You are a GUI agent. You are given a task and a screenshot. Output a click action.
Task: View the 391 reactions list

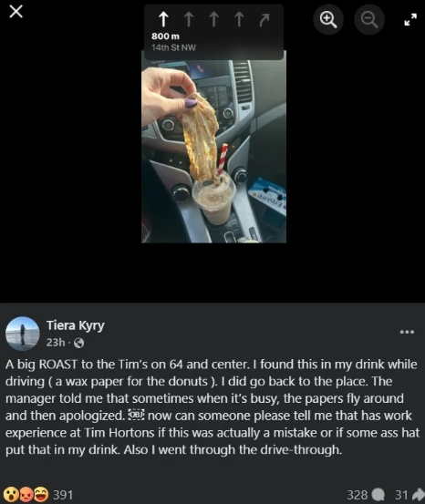63,495
